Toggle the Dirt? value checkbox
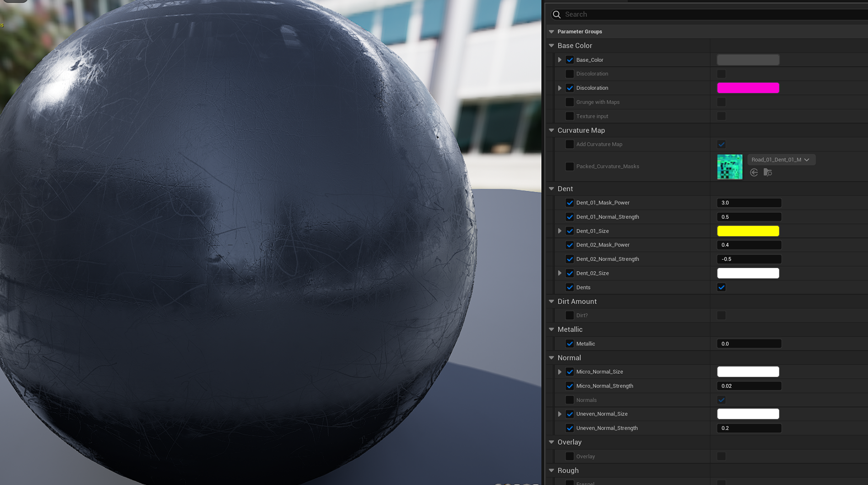The width and height of the screenshot is (868, 485). (721, 315)
